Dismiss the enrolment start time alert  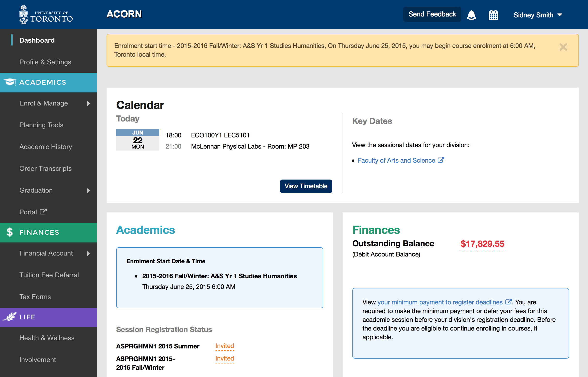coord(563,47)
